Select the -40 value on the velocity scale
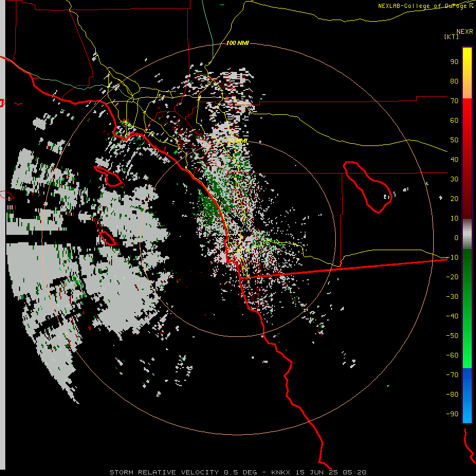This screenshot has height=476, width=476. (x=452, y=316)
